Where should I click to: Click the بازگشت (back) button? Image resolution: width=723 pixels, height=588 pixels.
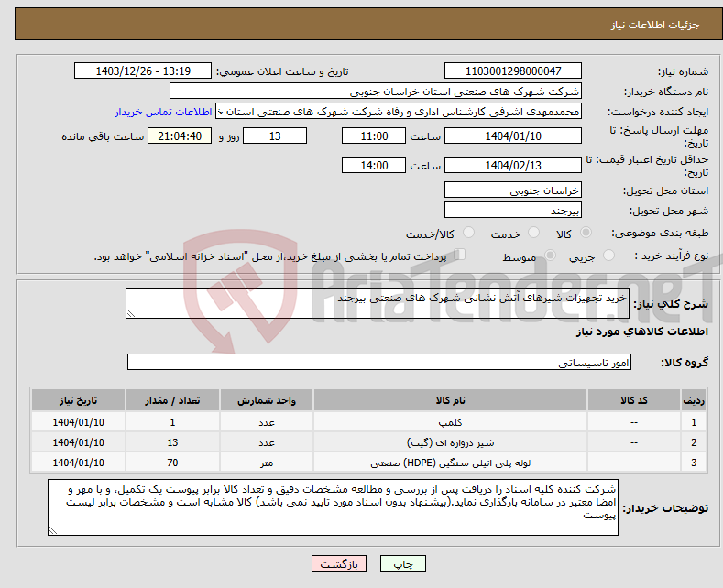pos(339,563)
